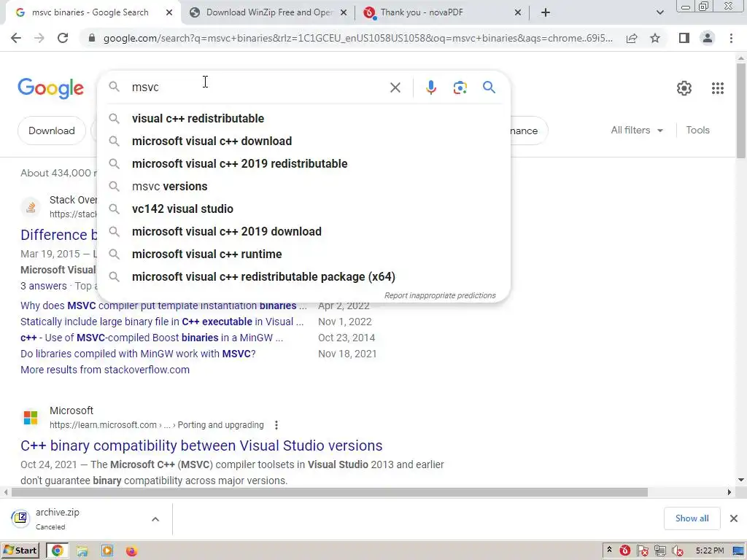Open the file explorer taskbar icon
747x560 pixels.
[82, 551]
